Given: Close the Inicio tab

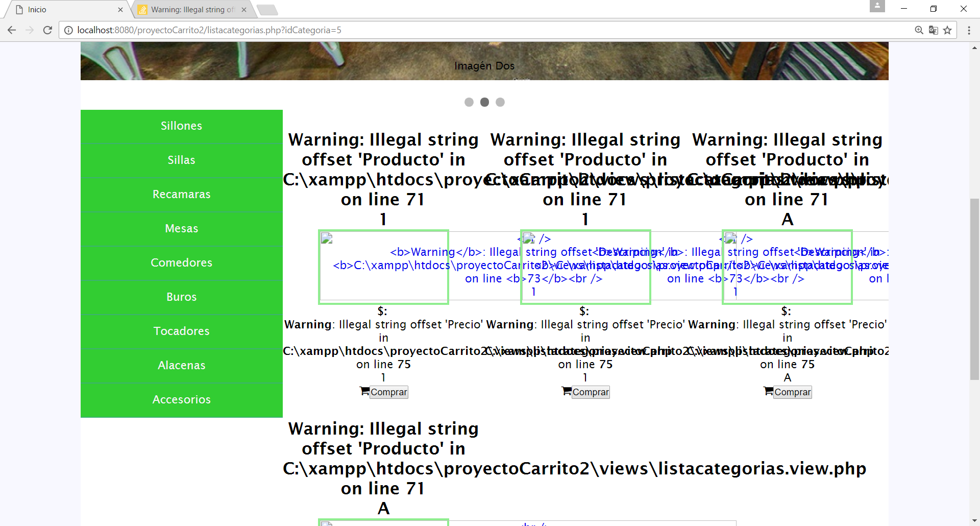Looking at the screenshot, I should click(x=120, y=10).
